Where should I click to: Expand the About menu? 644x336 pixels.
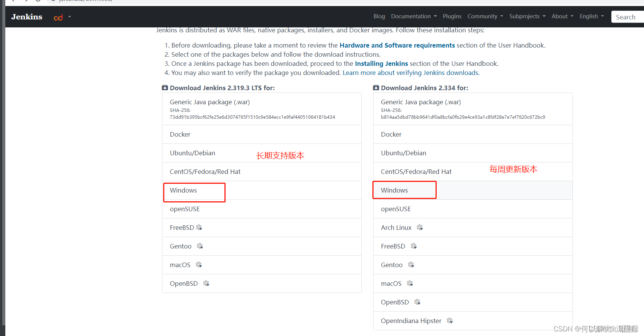click(563, 16)
